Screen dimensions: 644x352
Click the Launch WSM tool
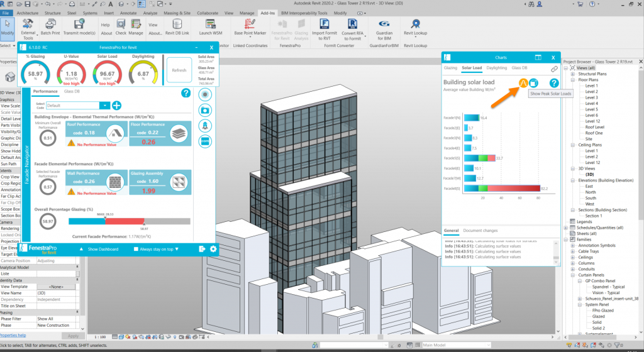[211, 27]
